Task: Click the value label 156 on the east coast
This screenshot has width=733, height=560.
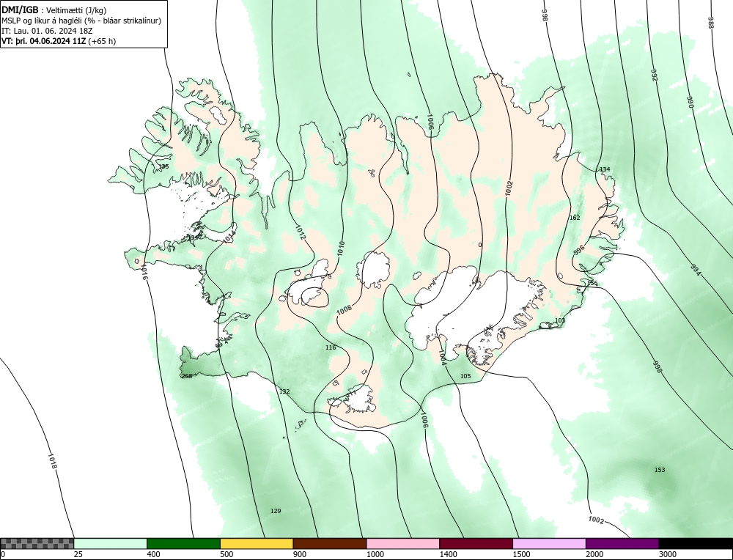Action: (592, 283)
